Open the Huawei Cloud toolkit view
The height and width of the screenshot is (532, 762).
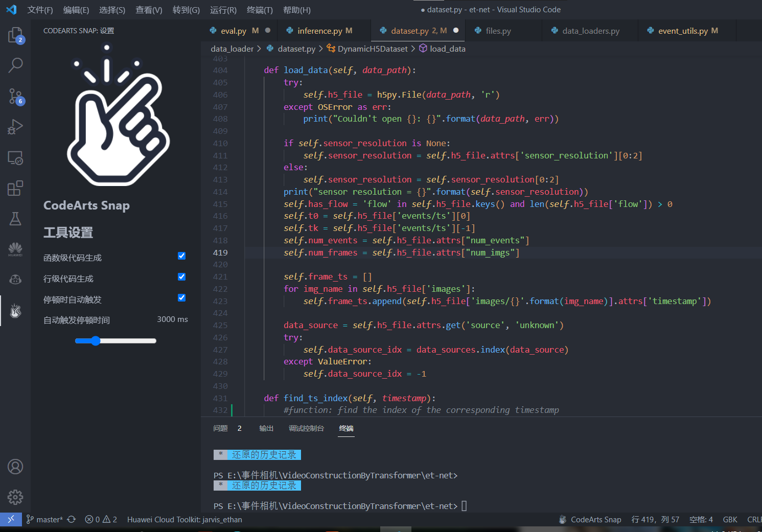(x=15, y=249)
